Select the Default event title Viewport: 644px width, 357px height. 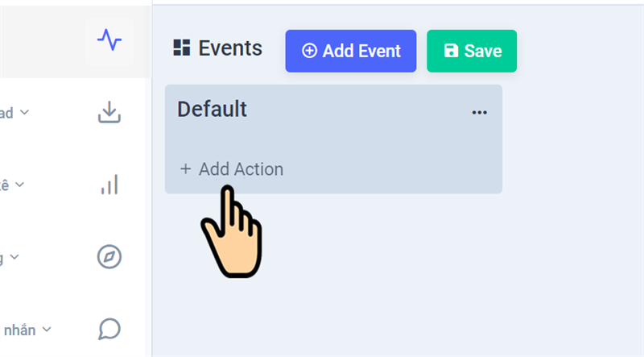212,110
